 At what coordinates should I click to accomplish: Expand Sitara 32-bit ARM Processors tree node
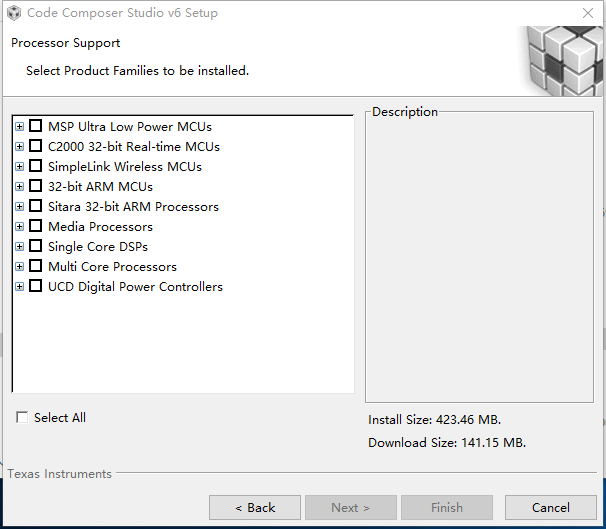click(19, 206)
